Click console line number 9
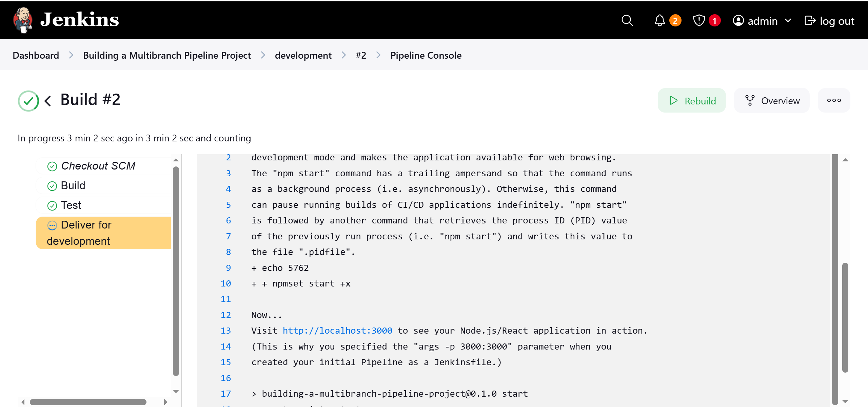Screen dimensions: 868x416 [x=228, y=268]
